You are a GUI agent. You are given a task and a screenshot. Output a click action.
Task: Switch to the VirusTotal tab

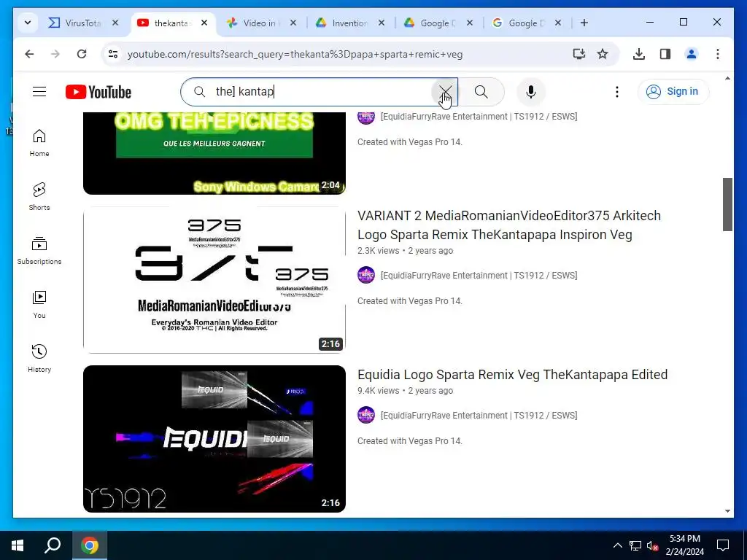75,23
